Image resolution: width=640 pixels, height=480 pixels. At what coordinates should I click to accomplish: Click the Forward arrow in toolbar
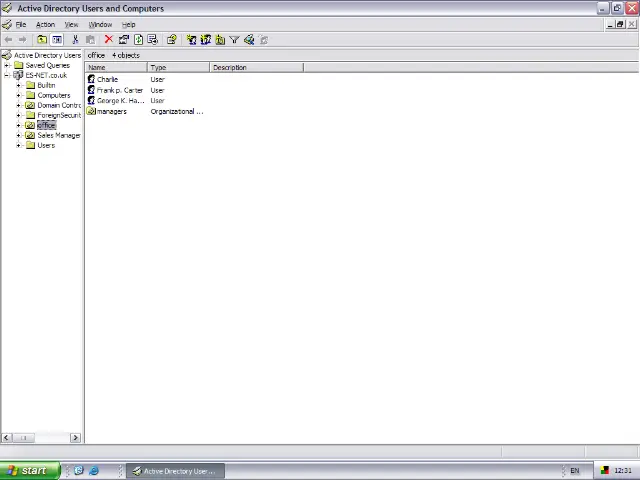[x=22, y=40]
